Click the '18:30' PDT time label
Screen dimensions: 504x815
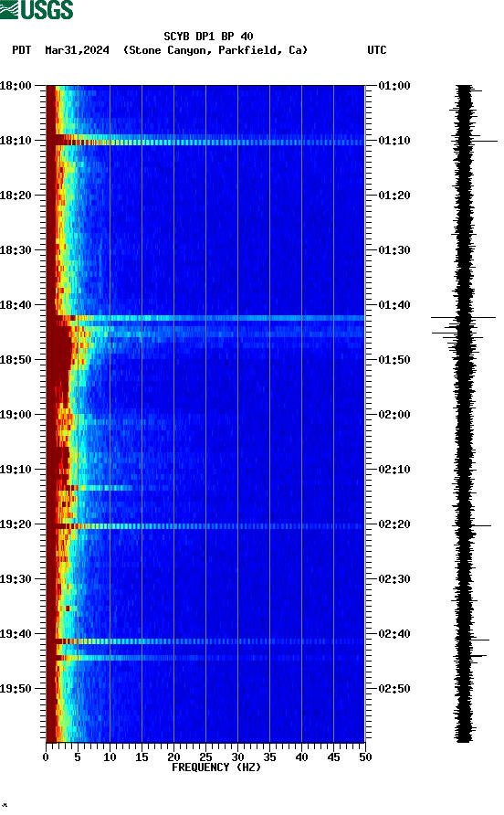click(16, 250)
